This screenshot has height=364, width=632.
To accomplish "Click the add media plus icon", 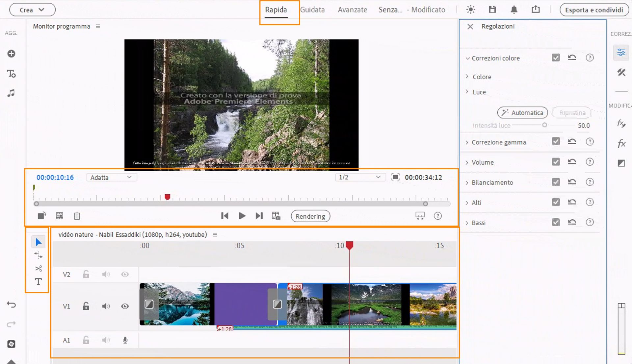I will point(11,54).
